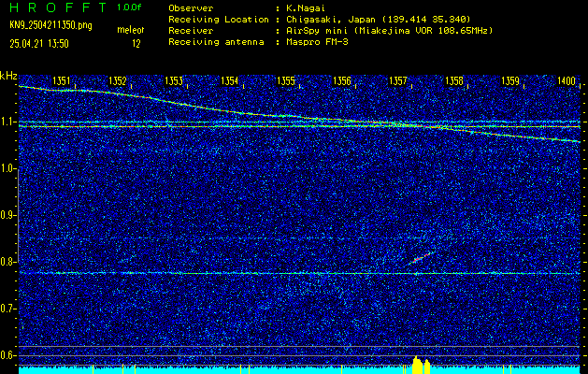Click the 1357 time label
Screen dimensions: 588x374
coord(398,81)
